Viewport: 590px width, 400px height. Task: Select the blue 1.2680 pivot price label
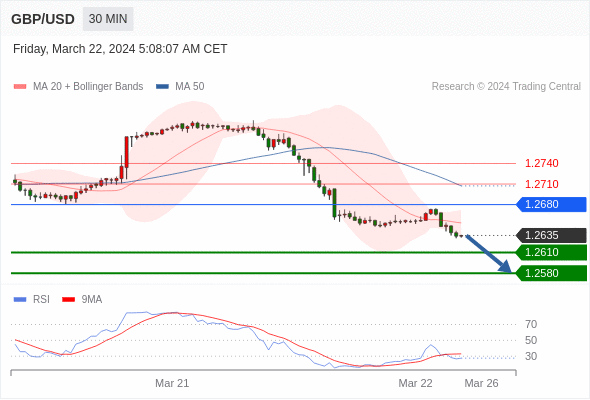click(x=551, y=205)
